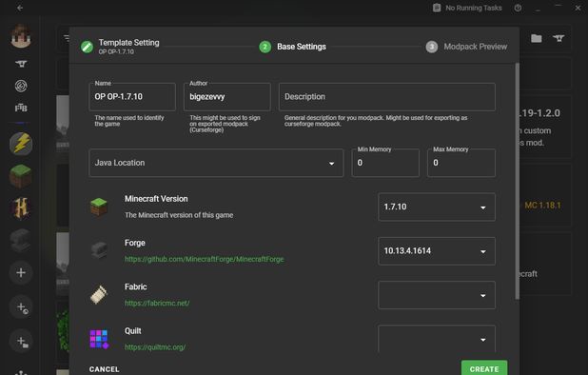
Task: Click the Template Setting green pencil icon
Action: (87, 47)
